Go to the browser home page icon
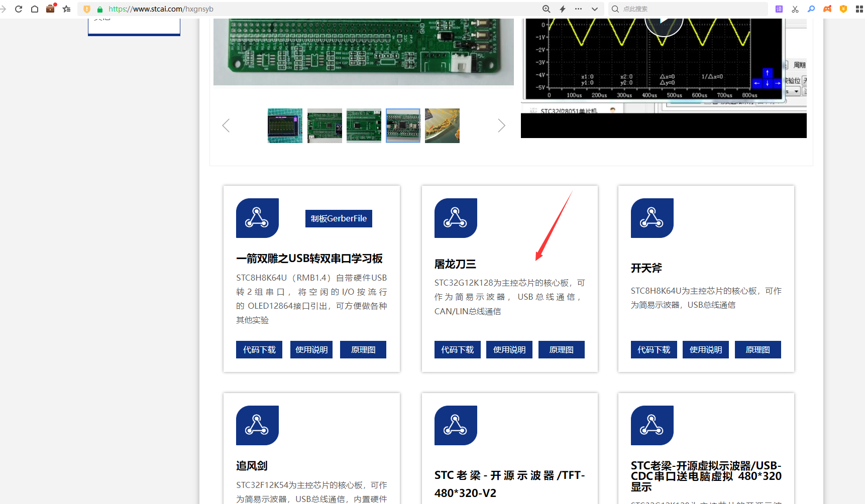The width and height of the screenshot is (865, 504). click(35, 9)
